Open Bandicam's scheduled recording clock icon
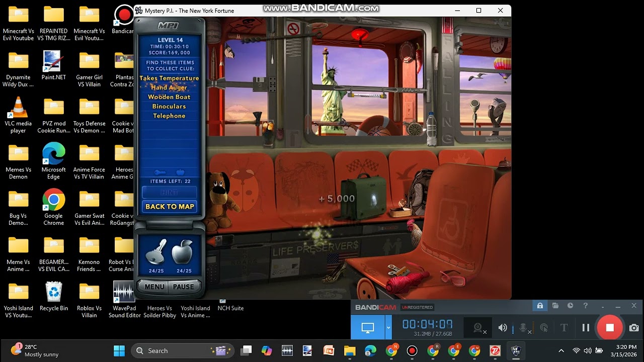Image resolution: width=644 pixels, height=362 pixels. [x=570, y=306]
